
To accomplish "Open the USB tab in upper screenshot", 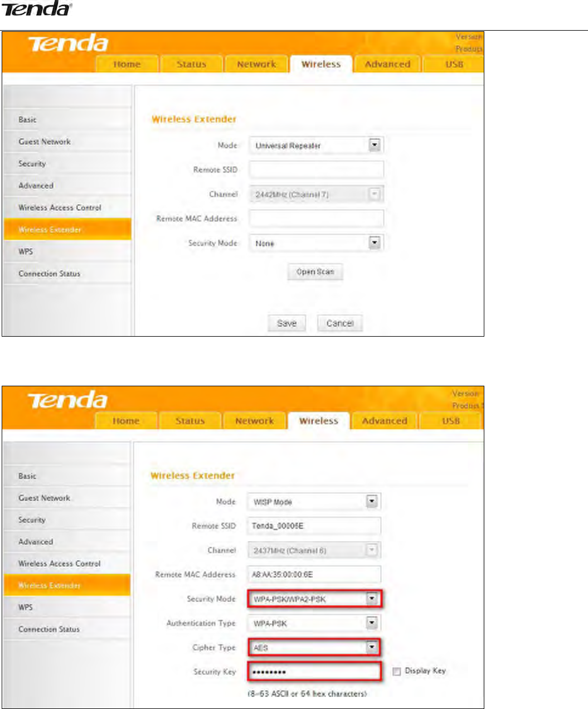I will [454, 64].
